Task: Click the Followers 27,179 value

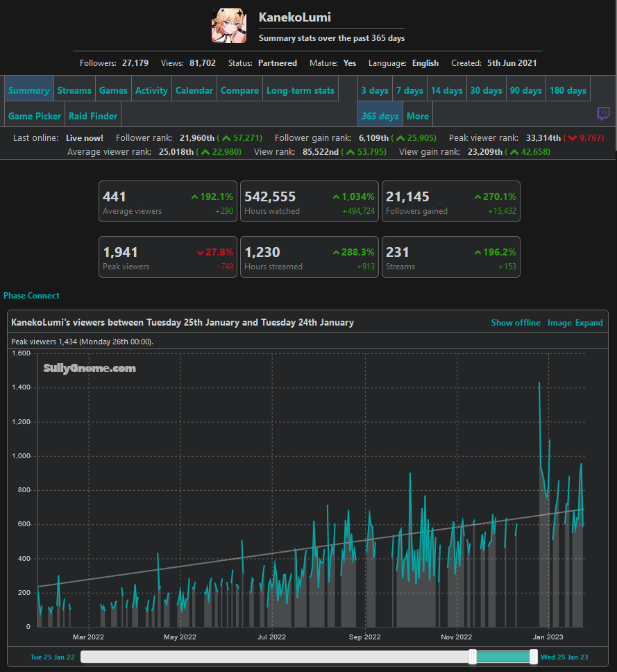Action: click(135, 63)
